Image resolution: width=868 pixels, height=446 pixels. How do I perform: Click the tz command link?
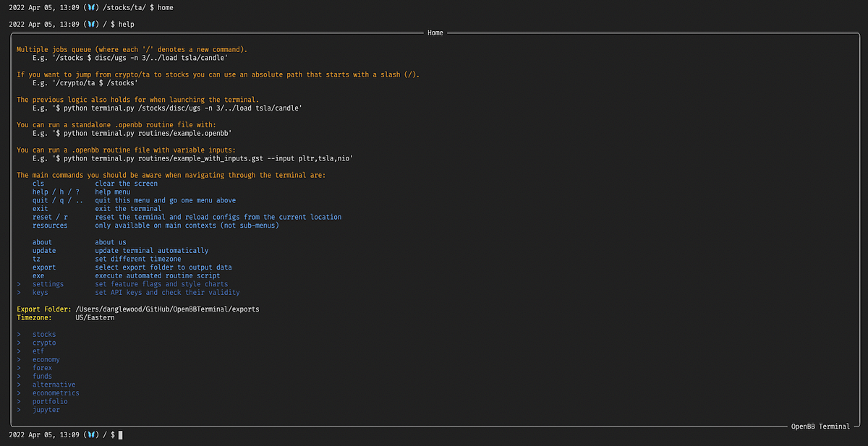38,258
